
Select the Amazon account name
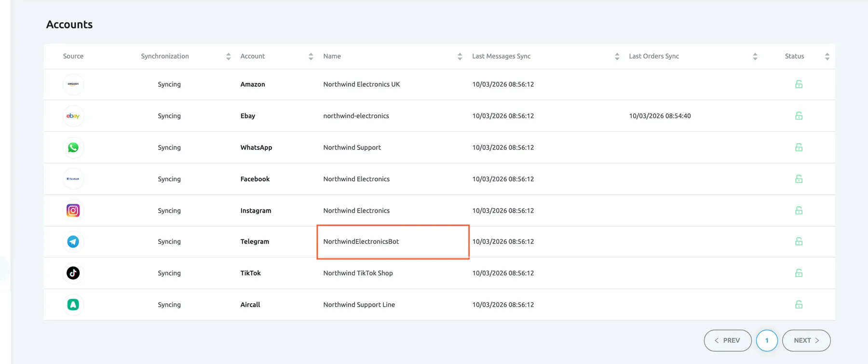pos(253,84)
